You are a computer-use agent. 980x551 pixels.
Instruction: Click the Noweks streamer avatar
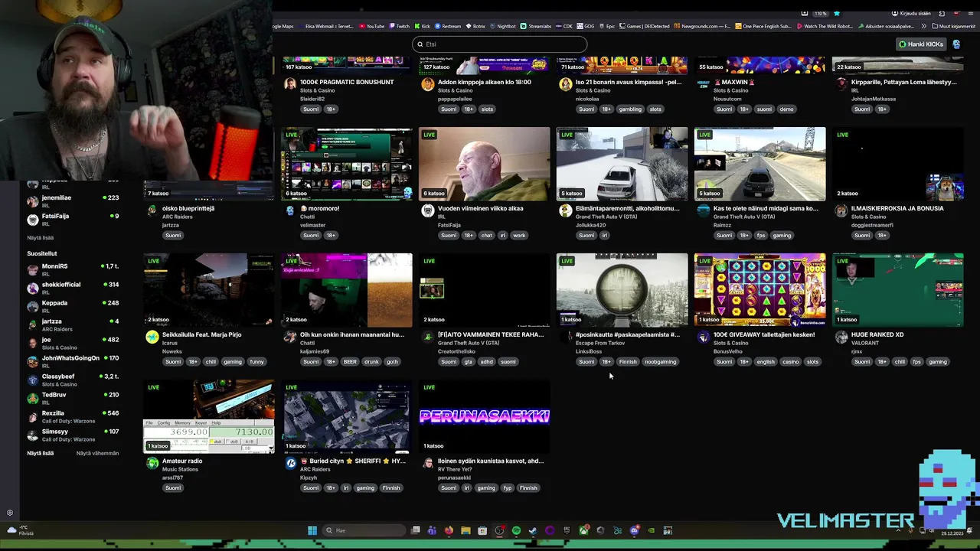152,337
